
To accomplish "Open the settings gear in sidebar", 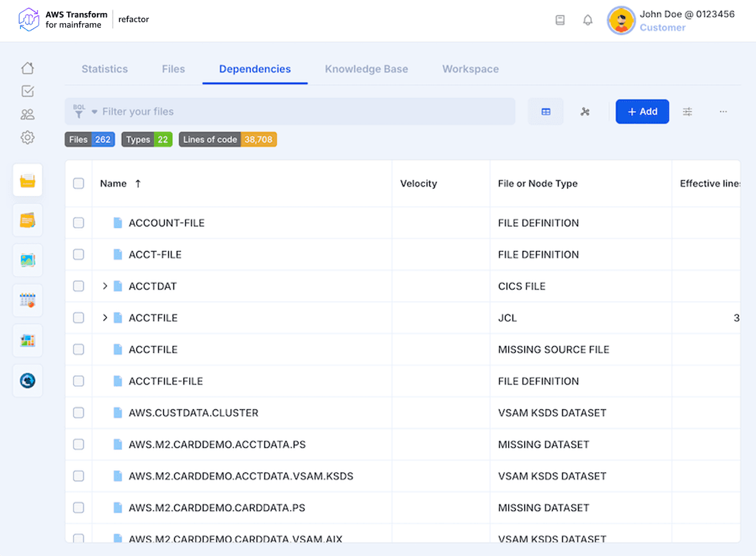I will tap(27, 138).
